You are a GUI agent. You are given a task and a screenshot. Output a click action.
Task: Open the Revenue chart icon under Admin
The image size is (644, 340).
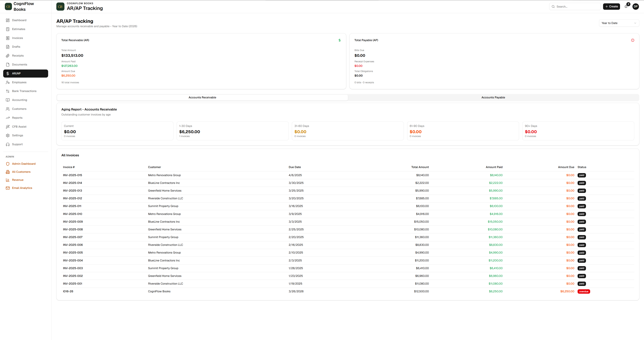click(8, 180)
